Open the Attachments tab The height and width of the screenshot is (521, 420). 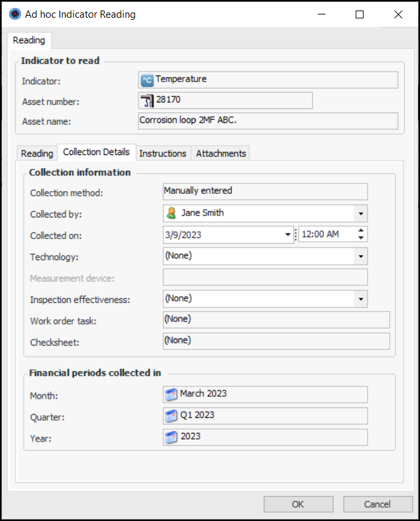click(220, 154)
